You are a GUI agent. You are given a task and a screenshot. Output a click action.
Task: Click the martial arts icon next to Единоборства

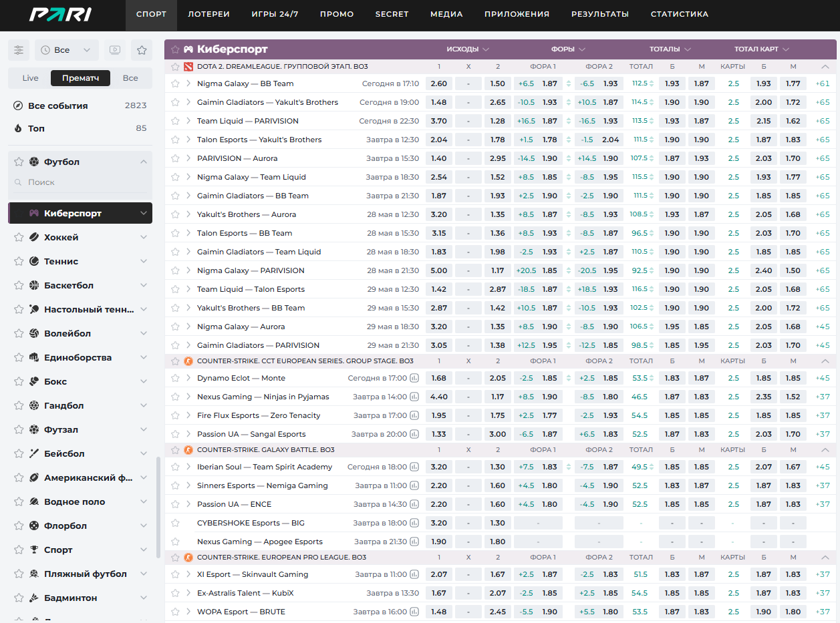click(34, 357)
